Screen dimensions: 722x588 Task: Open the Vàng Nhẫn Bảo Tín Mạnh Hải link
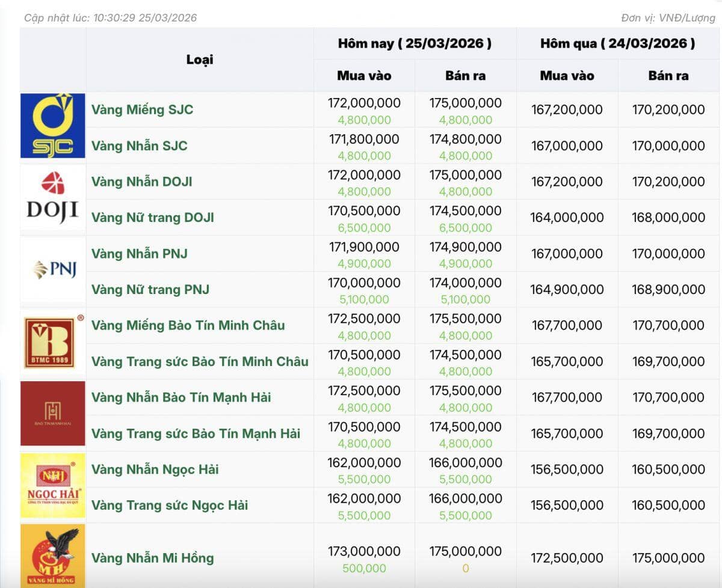(181, 397)
